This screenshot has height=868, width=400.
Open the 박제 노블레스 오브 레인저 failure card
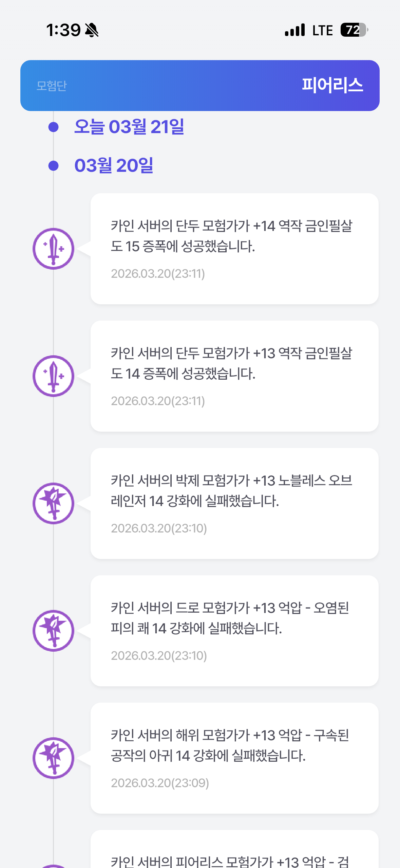coord(234,503)
